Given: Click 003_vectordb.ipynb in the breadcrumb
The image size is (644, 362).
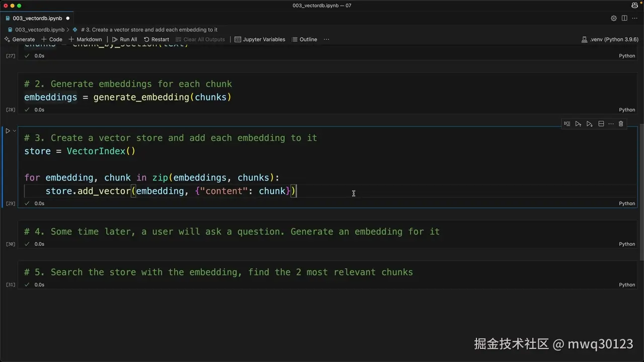Looking at the screenshot, I should 39,30.
